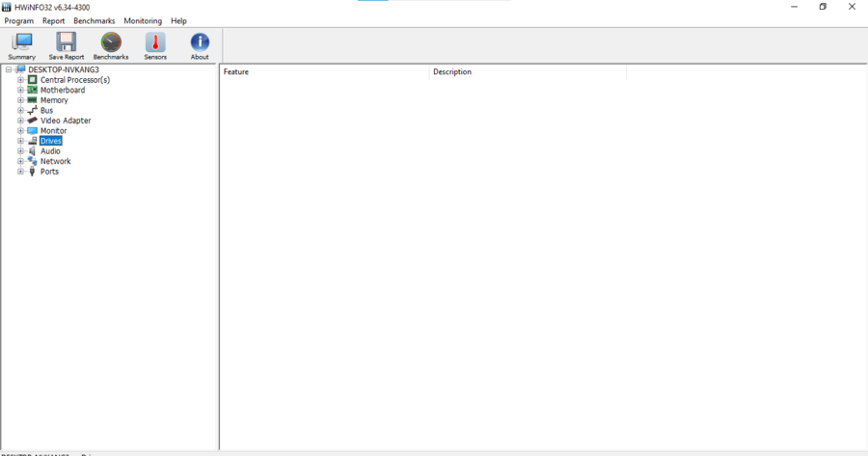Select the Ports tree label
The width and height of the screenshot is (868, 456).
pos(49,172)
